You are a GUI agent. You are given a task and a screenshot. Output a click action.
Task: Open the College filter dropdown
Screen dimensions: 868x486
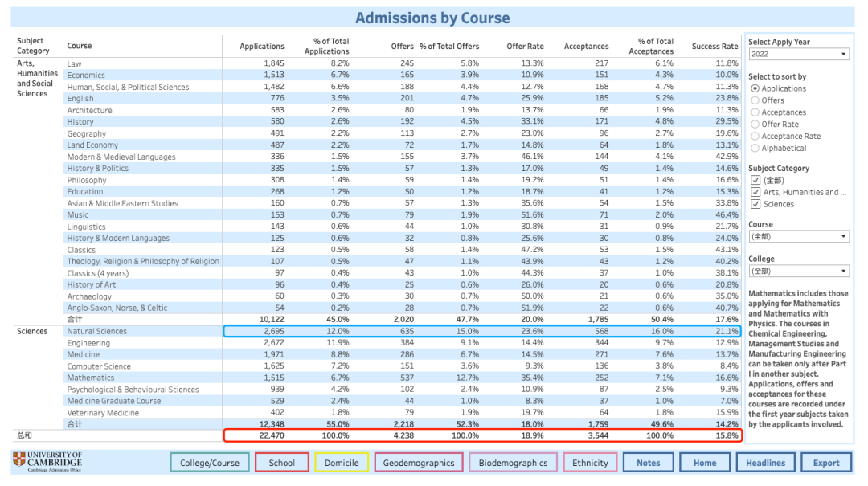(x=798, y=272)
